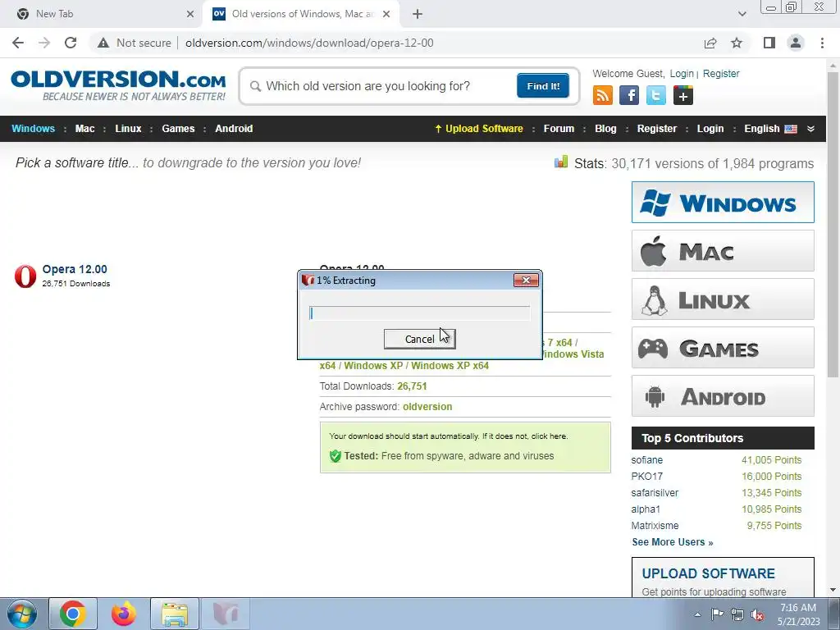This screenshot has height=630, width=840.
Task: Open the Android category banner
Action: click(x=723, y=396)
